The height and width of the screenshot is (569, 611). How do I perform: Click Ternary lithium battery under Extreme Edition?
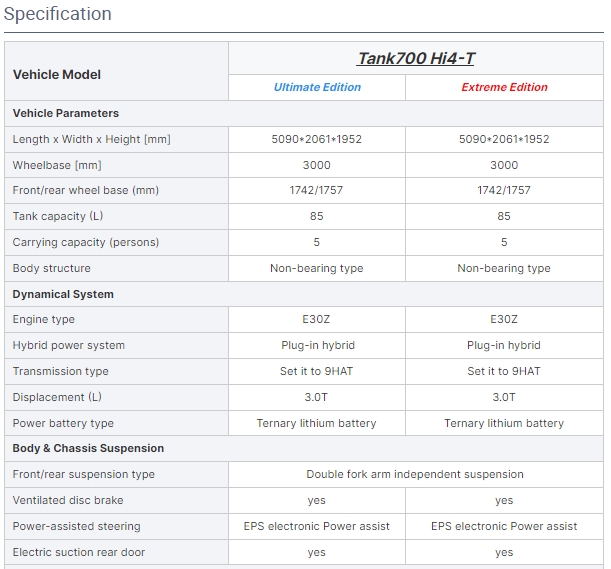[x=504, y=423]
